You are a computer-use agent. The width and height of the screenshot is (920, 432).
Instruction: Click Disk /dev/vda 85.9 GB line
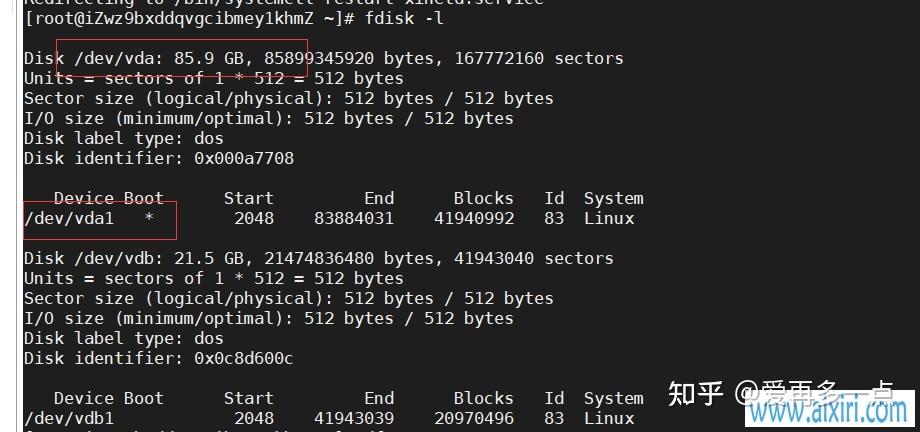coord(323,59)
